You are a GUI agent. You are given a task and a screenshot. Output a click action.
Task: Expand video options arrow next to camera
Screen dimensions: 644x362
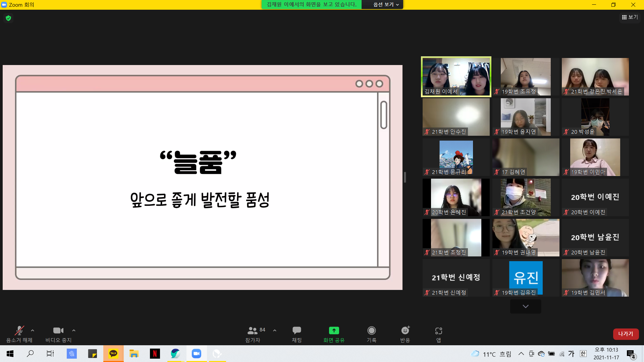[x=74, y=330]
